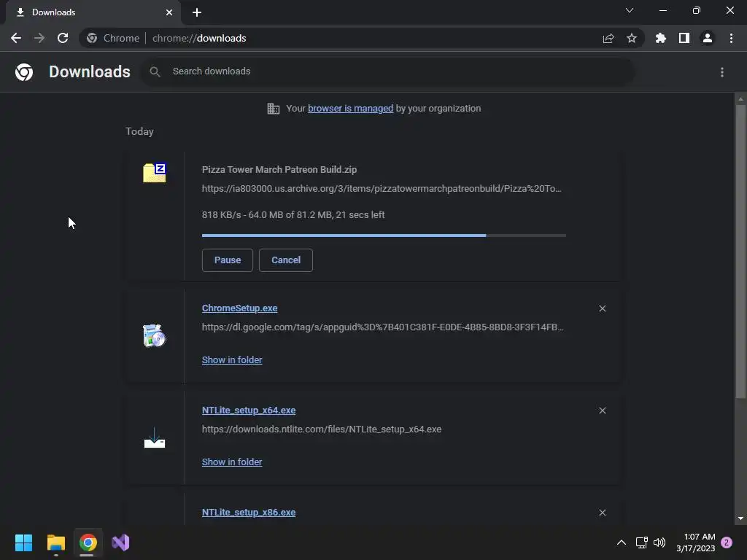Go back with the browser back arrow
Image resolution: width=747 pixels, height=560 pixels.
[16, 38]
